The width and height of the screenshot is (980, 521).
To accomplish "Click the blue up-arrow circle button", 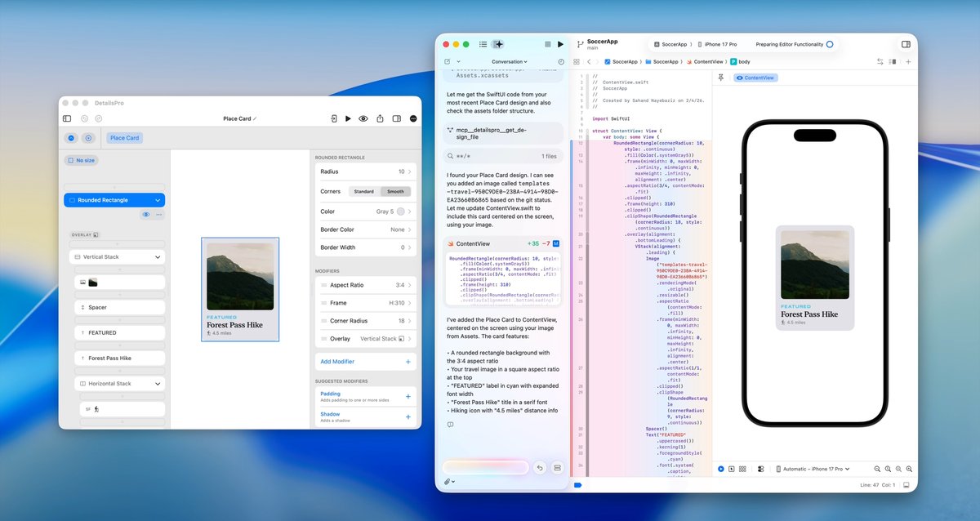I will 72,138.
